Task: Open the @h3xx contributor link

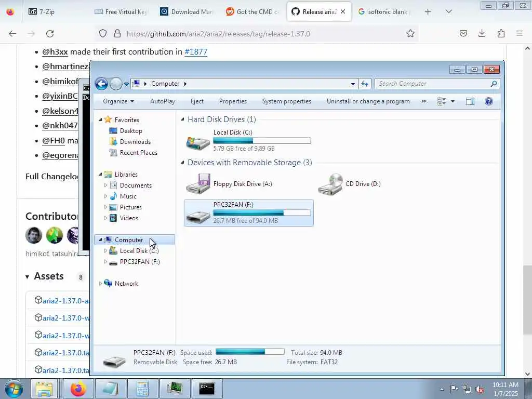Action: 55,51
